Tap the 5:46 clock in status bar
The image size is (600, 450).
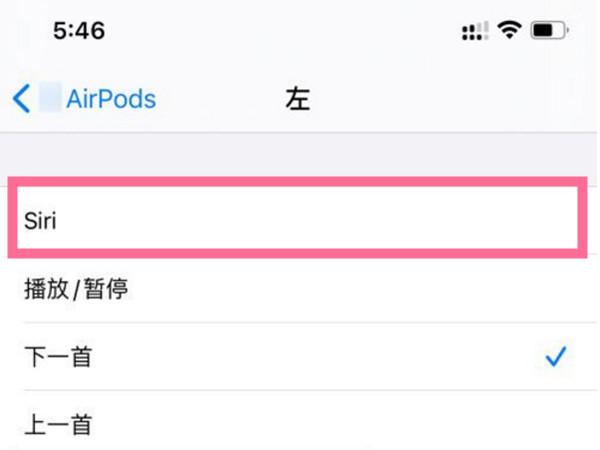pos(79,31)
